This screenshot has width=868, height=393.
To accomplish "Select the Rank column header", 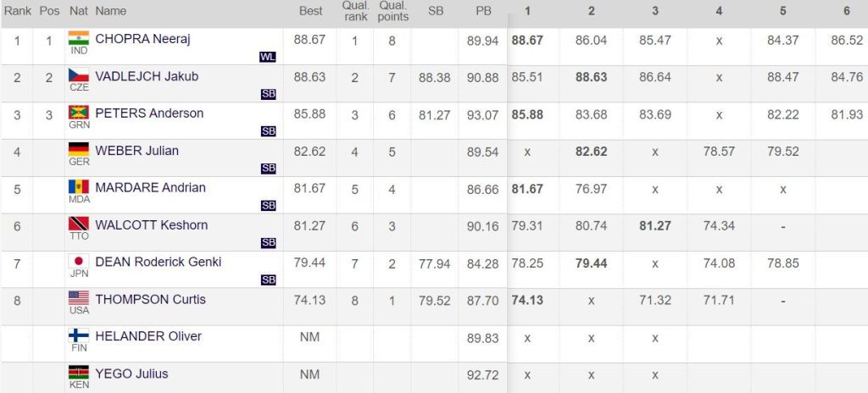I will click(18, 11).
